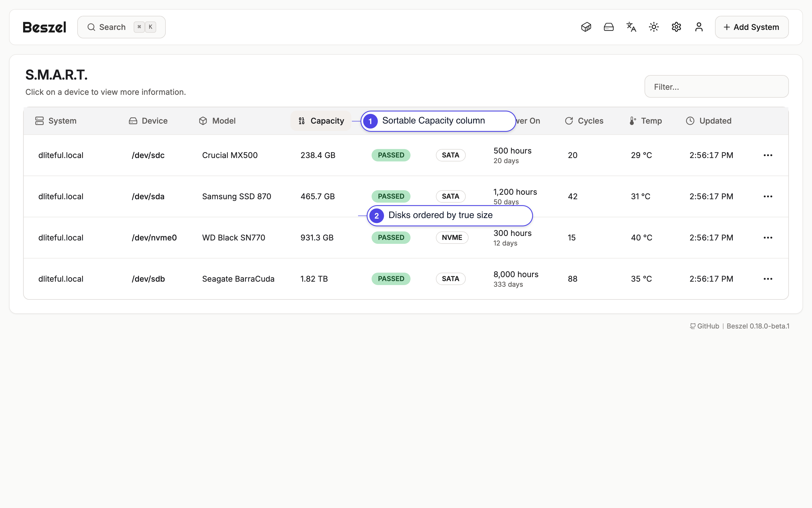This screenshot has width=812, height=508.
Task: Click the cycles value 42
Action: 572,196
